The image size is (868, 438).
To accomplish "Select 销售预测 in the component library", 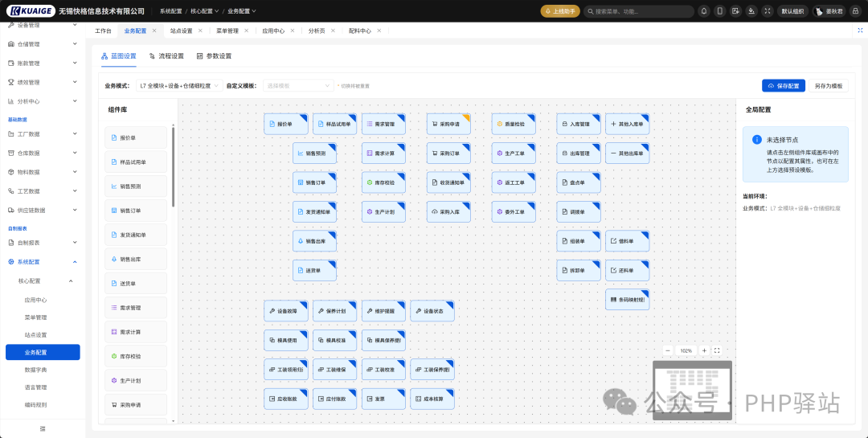I will tap(136, 186).
